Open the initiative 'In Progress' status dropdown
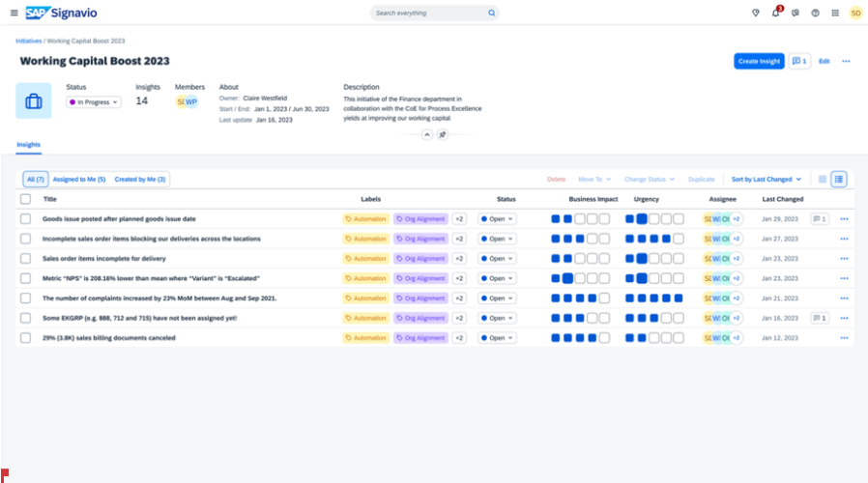The image size is (868, 483). pos(94,101)
